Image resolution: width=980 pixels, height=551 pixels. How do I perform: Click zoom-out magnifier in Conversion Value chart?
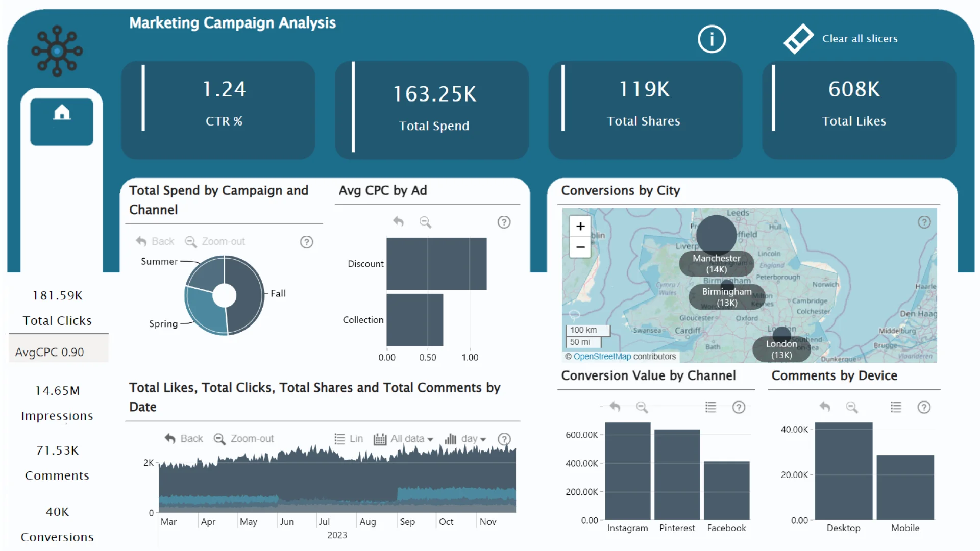coord(642,407)
